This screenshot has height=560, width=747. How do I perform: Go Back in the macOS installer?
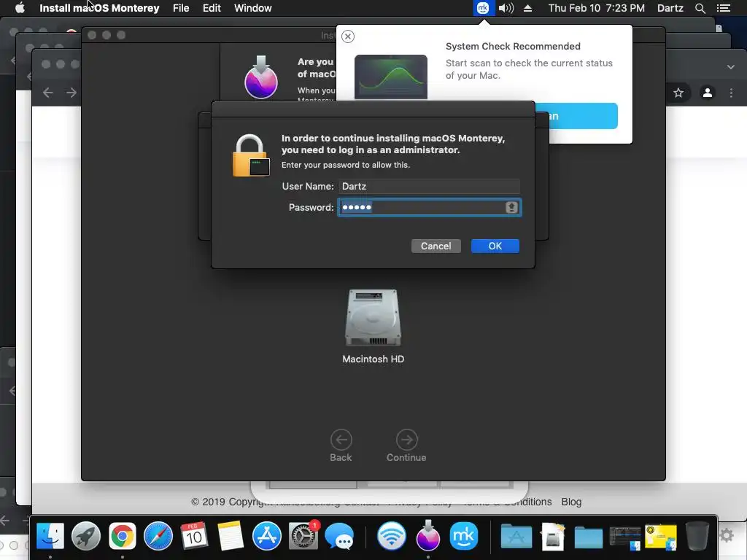341,446
